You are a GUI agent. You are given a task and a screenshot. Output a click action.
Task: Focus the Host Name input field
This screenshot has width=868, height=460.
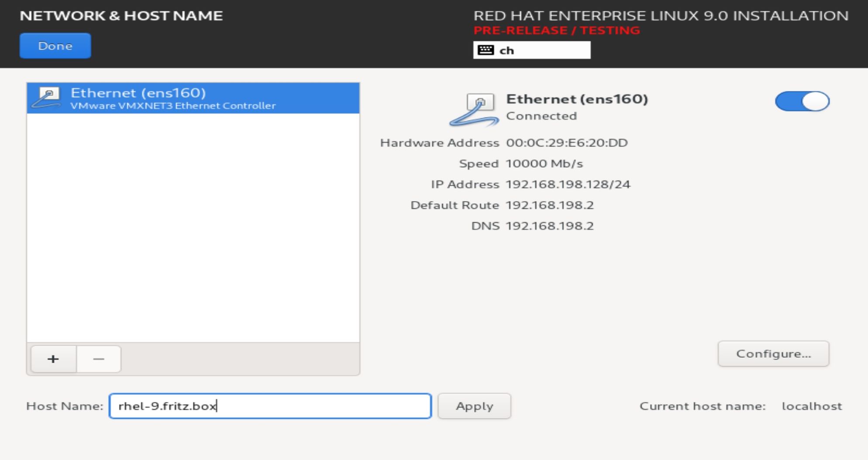[x=270, y=406]
